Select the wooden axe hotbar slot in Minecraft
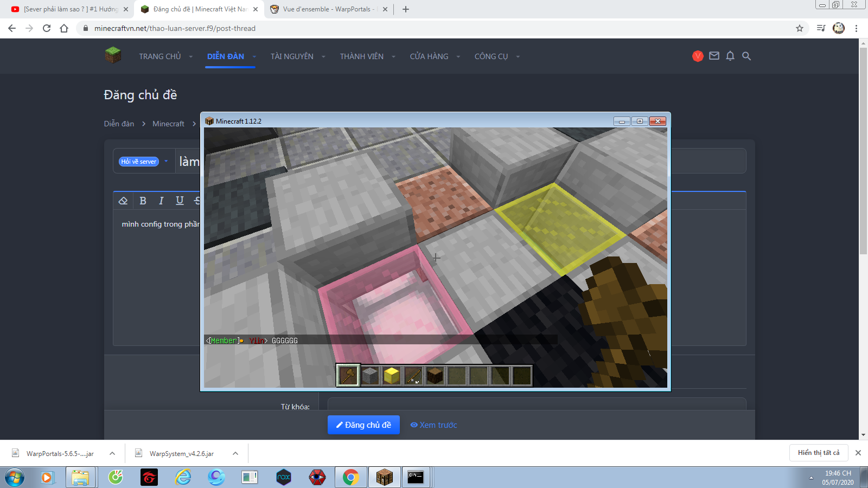The image size is (868, 488). pyautogui.click(x=348, y=375)
